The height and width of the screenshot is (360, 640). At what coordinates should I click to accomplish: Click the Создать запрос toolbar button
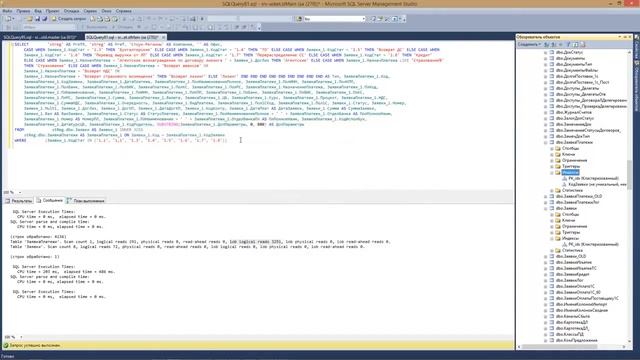point(69,19)
